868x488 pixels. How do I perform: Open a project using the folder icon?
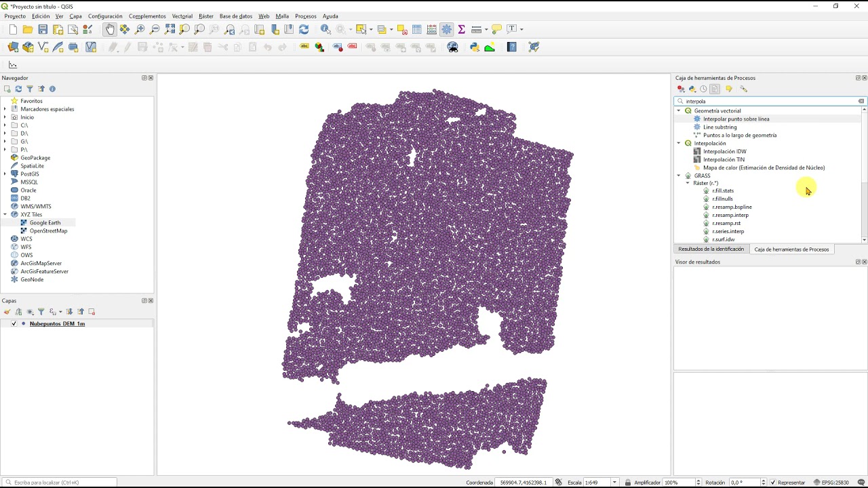pos(28,29)
